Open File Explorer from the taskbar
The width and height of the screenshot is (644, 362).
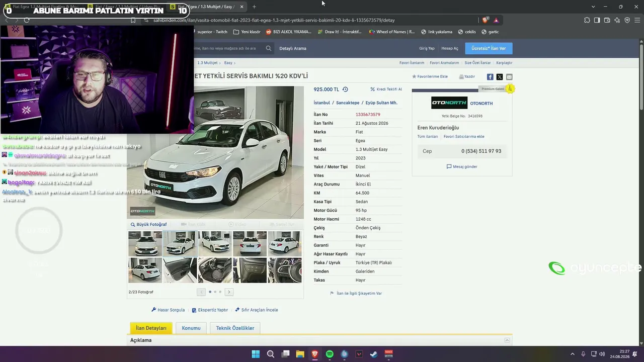300,354
